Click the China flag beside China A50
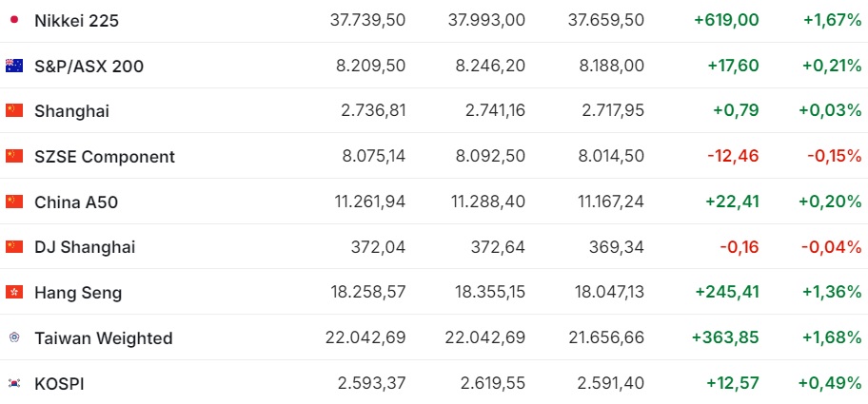Screen dimensions: 868x404 click(14, 202)
